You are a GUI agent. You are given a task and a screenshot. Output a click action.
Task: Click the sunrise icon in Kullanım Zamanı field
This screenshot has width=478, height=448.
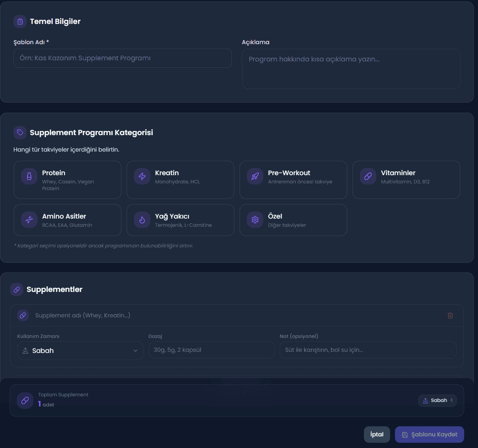(x=25, y=351)
